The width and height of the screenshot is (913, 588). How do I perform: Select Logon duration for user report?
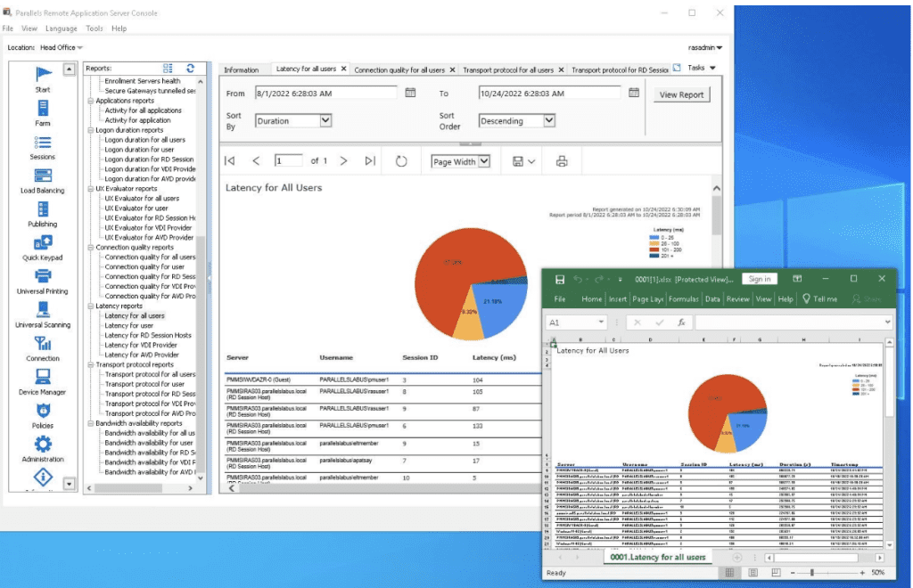(x=138, y=150)
